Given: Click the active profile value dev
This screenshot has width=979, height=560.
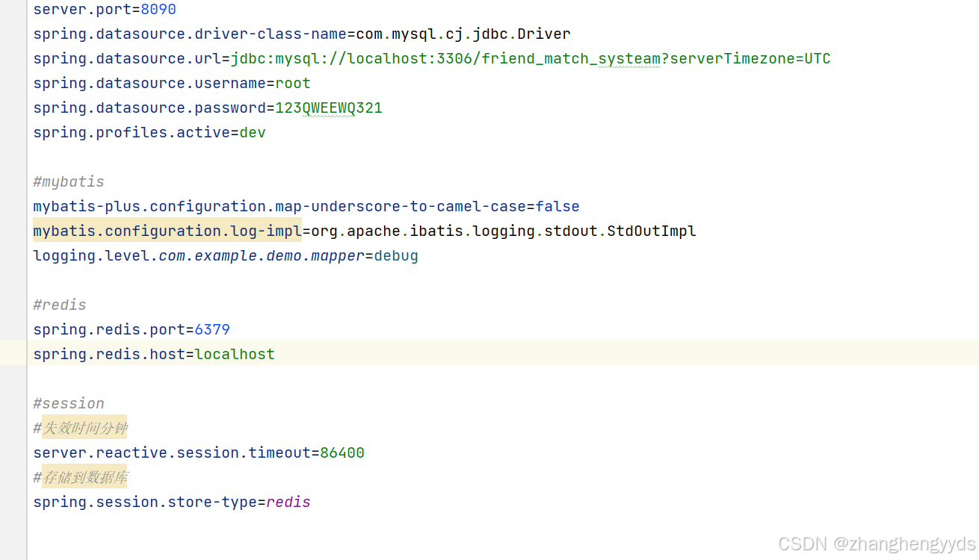Looking at the screenshot, I should pyautogui.click(x=253, y=133).
